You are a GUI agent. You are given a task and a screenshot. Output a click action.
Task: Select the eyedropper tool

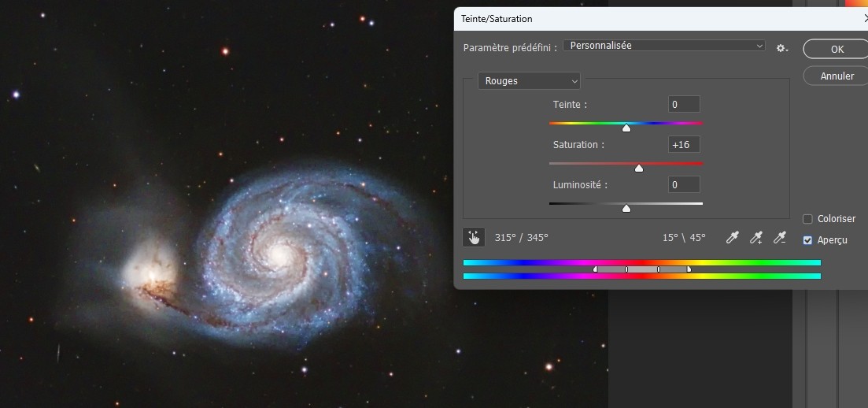(x=733, y=238)
